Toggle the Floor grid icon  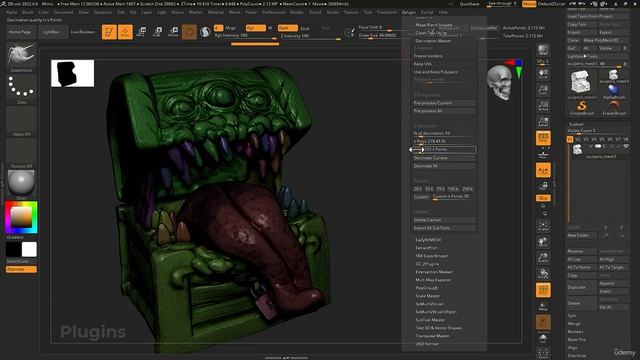[543, 154]
